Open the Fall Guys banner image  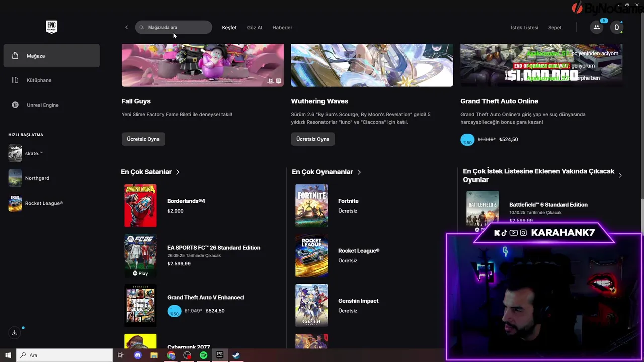coord(203,65)
